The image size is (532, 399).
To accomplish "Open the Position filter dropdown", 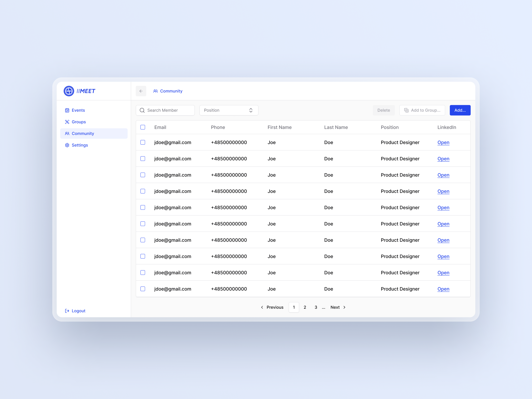I will [228, 110].
